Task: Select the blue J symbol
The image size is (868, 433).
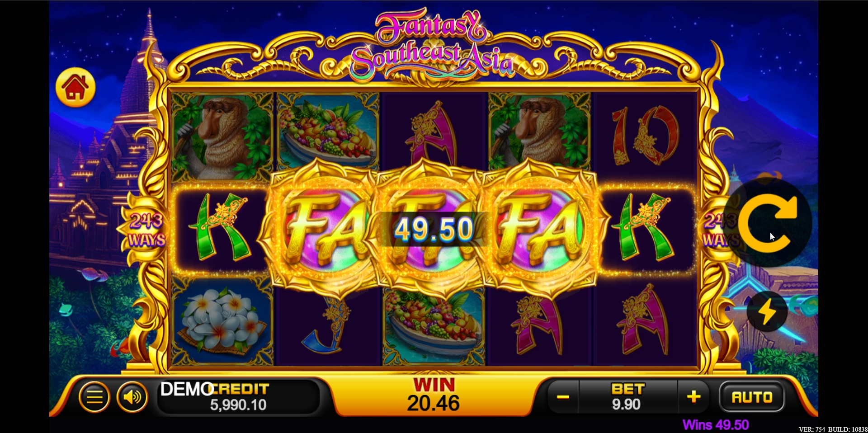Action: coord(328,325)
